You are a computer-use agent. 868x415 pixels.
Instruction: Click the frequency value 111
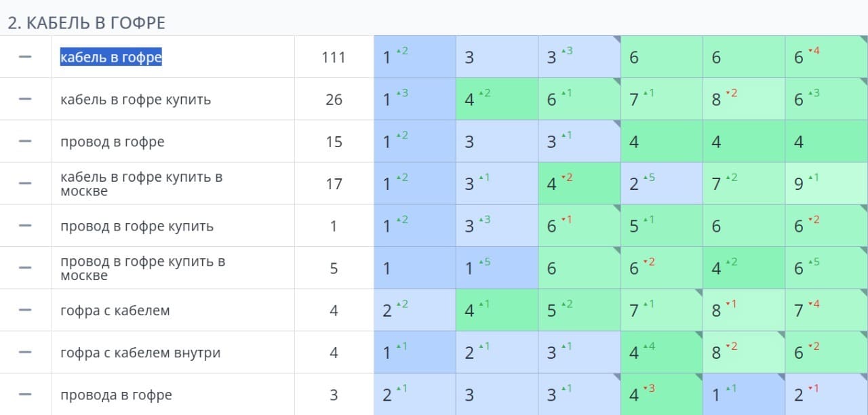[334, 57]
